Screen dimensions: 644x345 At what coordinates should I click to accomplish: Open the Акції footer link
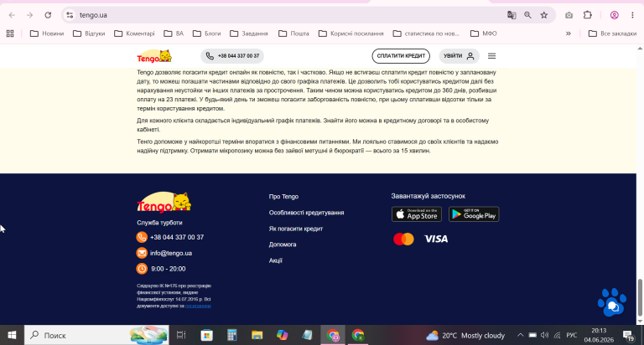(276, 260)
